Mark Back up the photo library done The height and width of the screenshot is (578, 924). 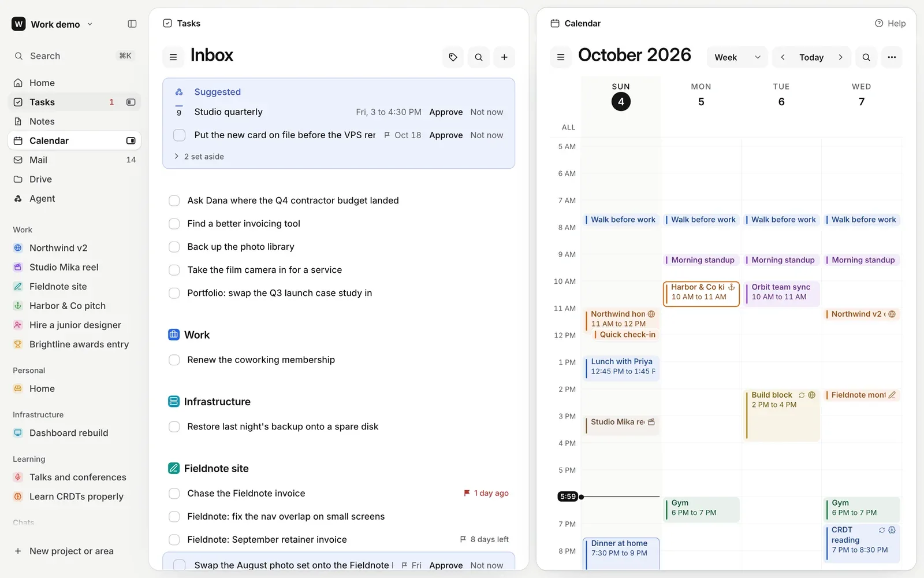coord(174,247)
